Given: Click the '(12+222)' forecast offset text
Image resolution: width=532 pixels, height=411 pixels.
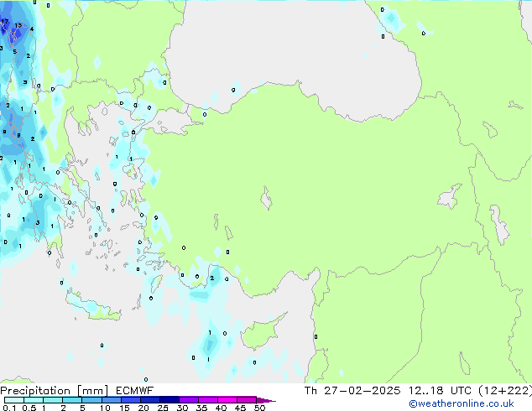Looking at the screenshot, I should tap(505, 391).
